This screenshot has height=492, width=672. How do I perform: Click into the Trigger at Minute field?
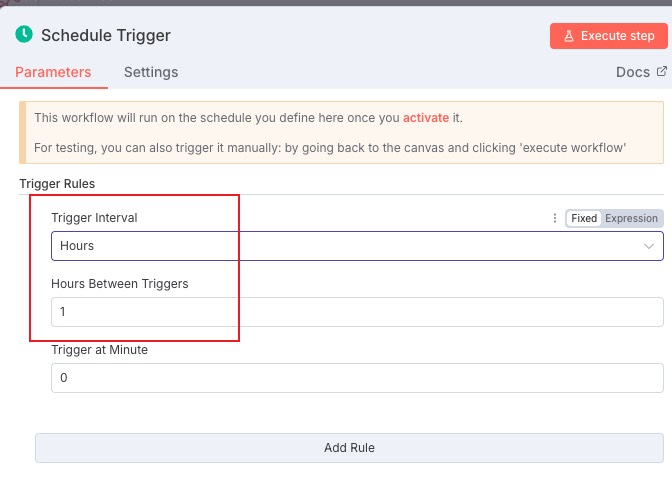pyautogui.click(x=356, y=378)
